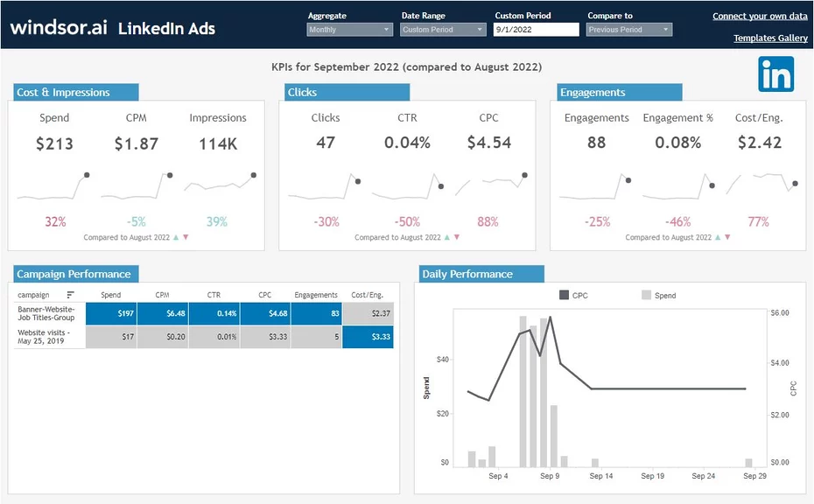This screenshot has height=504, width=814.
Task: Click the 0.14% CTR cell
Action: 214,313
